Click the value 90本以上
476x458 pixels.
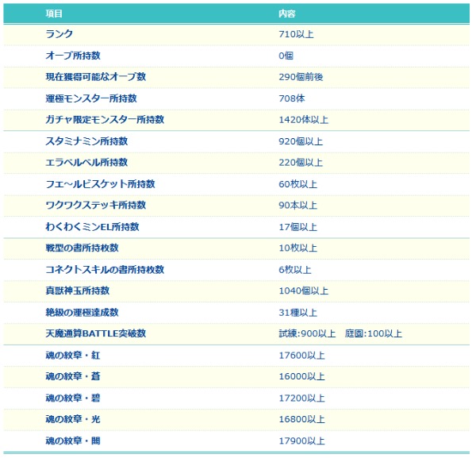click(x=298, y=206)
